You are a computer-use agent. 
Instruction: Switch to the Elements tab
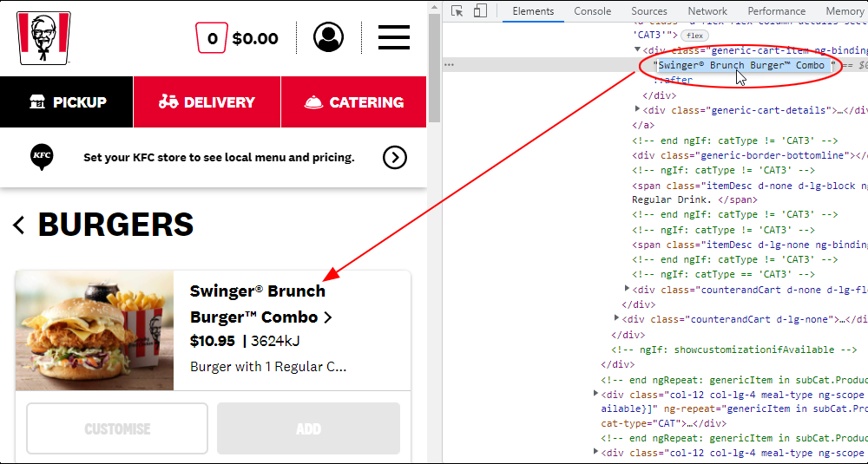533,11
